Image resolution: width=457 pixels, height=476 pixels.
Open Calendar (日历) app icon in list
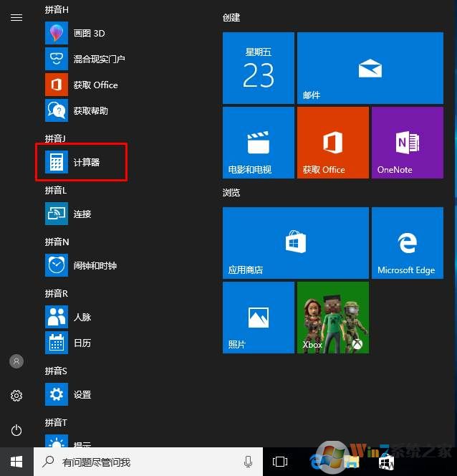click(57, 343)
